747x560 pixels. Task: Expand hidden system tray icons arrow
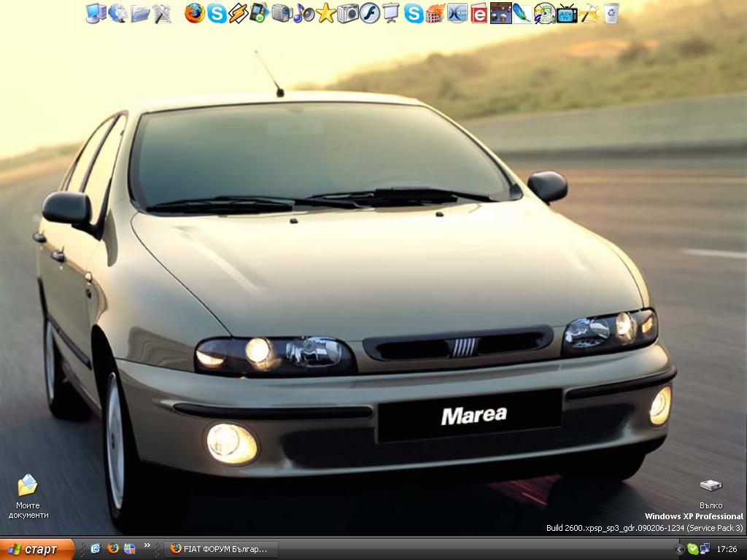[x=680, y=550]
